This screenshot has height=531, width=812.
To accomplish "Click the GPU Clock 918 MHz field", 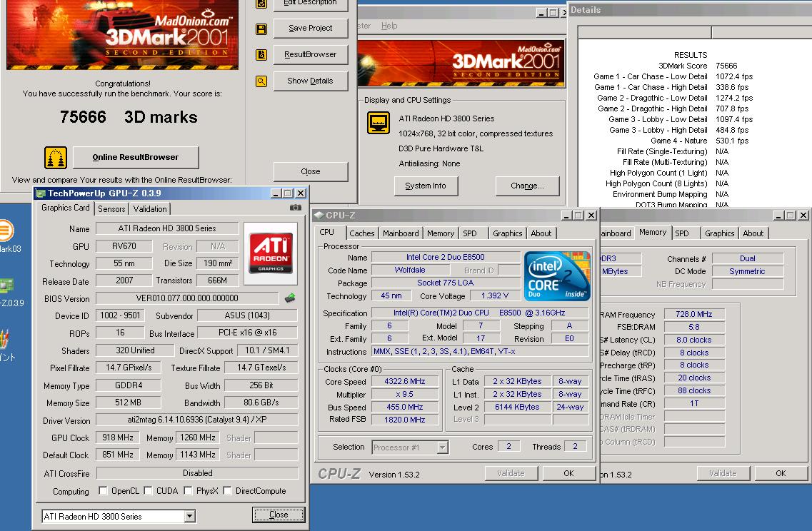I will click(118, 438).
